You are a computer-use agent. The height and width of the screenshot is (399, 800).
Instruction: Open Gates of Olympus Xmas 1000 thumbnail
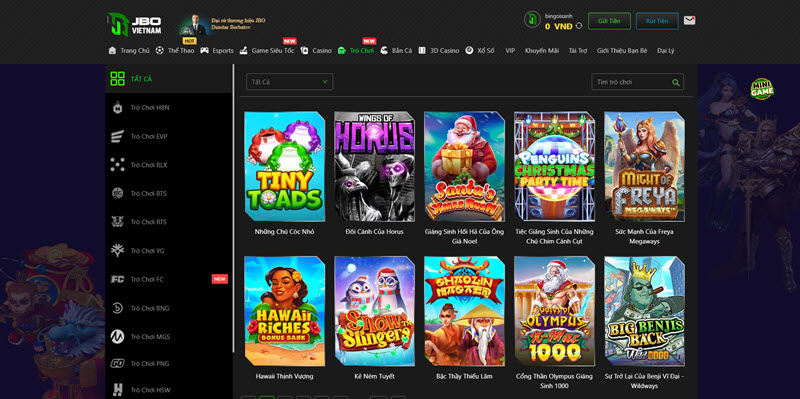(555, 311)
